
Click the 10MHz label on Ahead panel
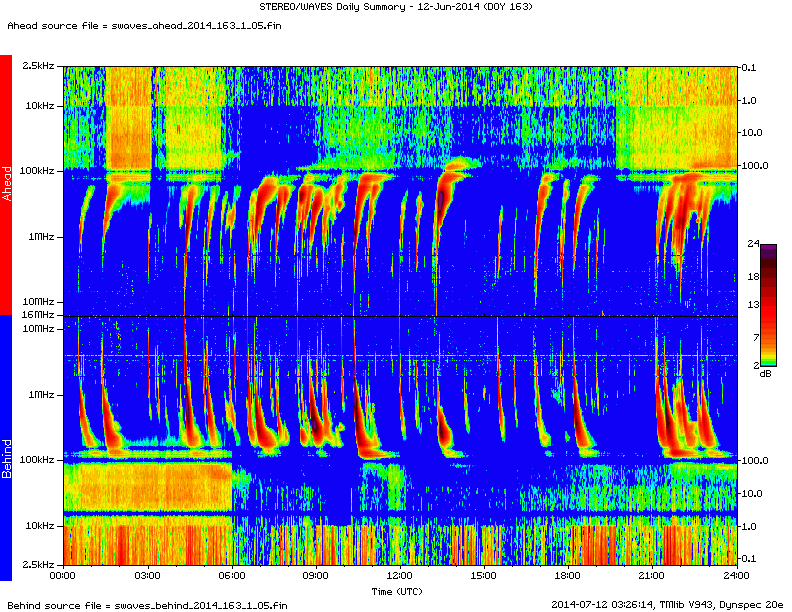coord(38,301)
